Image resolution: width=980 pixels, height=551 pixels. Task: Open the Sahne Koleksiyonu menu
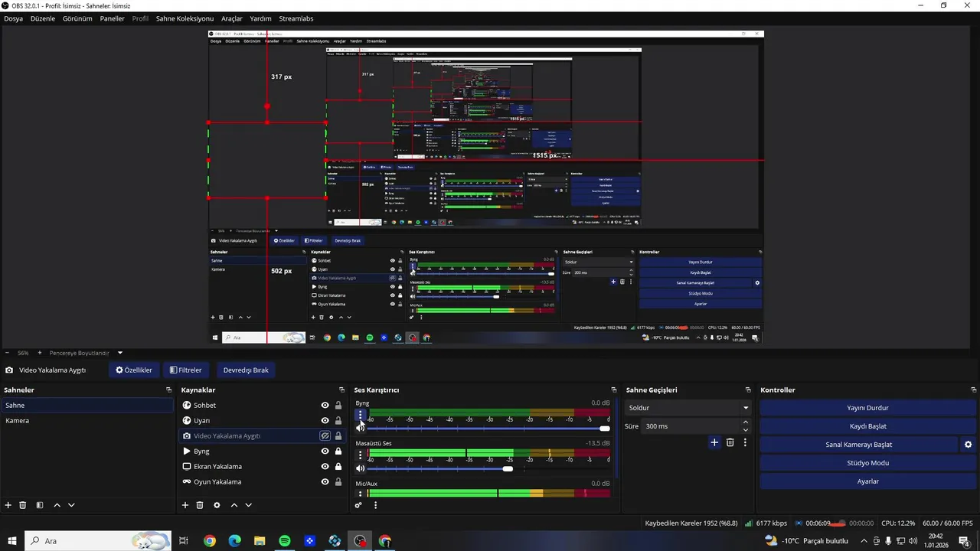tap(185, 18)
